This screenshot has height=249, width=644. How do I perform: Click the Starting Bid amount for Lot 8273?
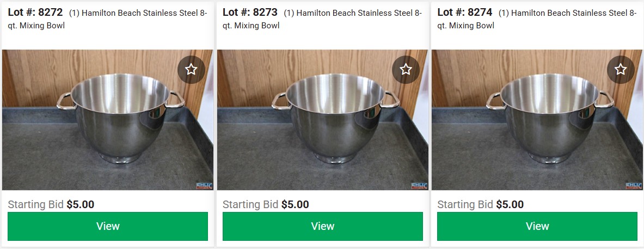pos(295,205)
